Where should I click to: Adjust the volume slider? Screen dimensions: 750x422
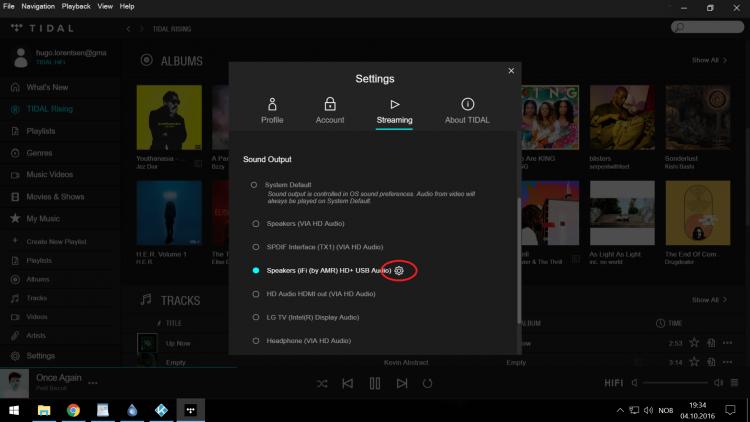click(x=675, y=383)
